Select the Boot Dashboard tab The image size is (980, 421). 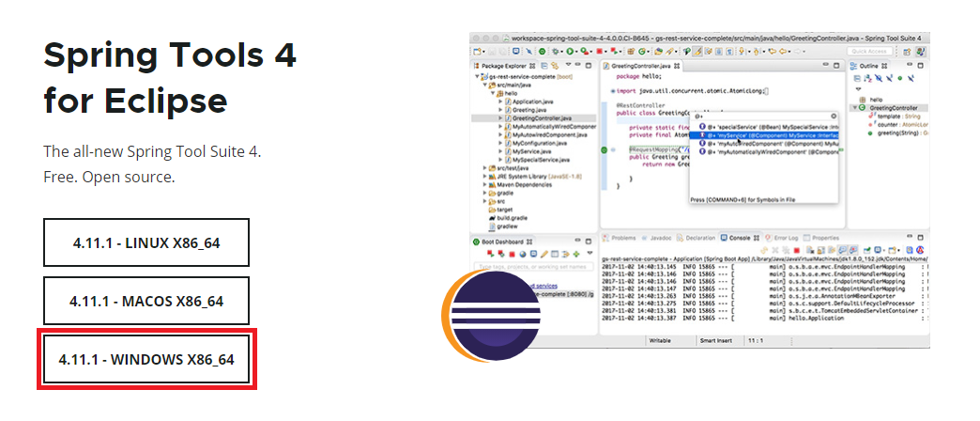point(502,242)
